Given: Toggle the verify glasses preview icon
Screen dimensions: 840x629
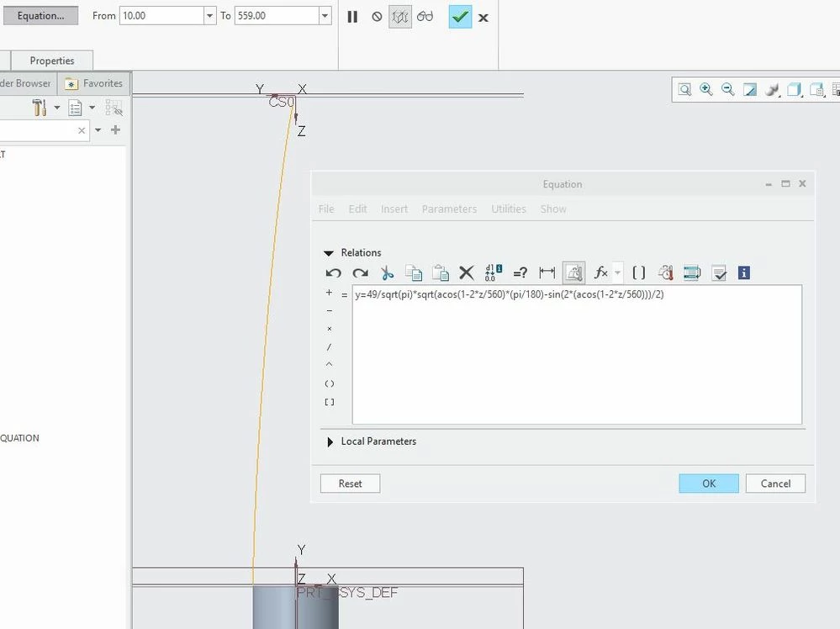Looking at the screenshot, I should coord(425,17).
